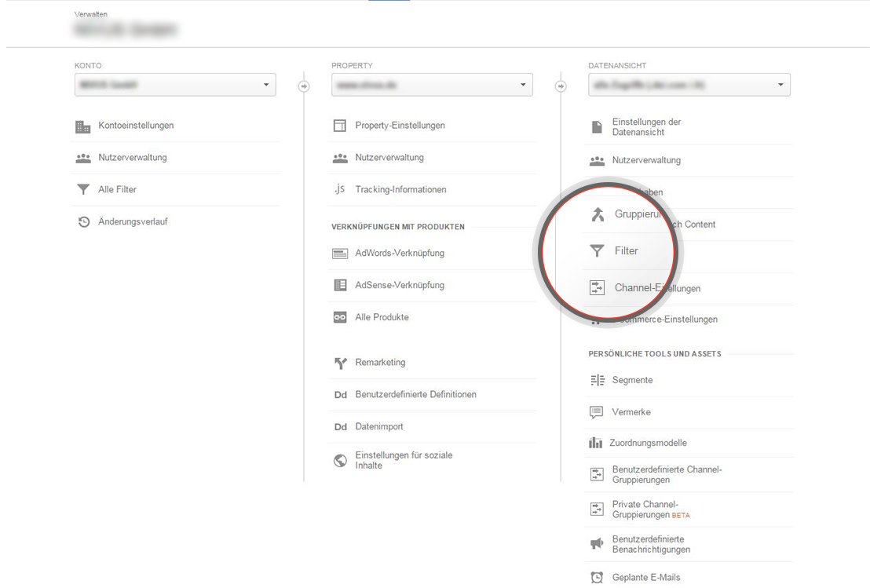
Task: Click the arrow between Property and Datenansicht columns
Action: [561, 86]
